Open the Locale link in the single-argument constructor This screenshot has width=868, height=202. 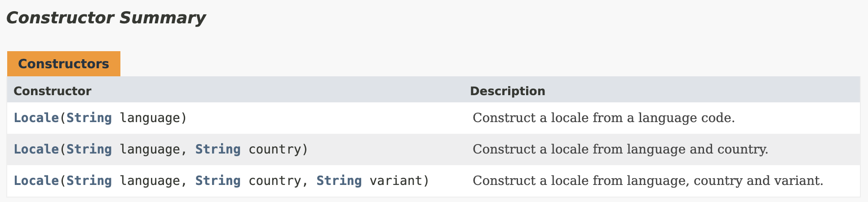coord(36,118)
